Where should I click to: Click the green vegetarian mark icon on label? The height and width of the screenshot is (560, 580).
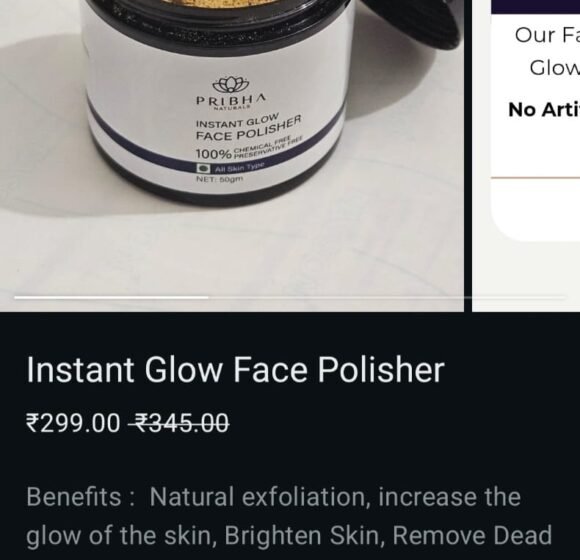click(x=203, y=168)
